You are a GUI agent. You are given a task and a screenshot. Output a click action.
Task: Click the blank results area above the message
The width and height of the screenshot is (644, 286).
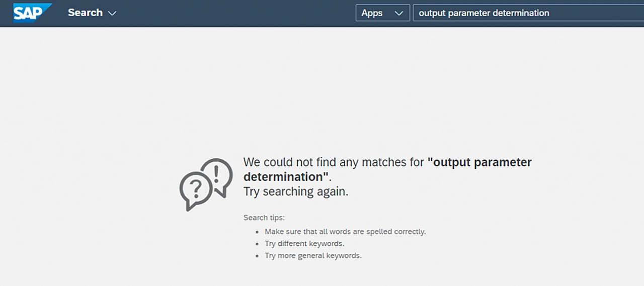[322, 90]
